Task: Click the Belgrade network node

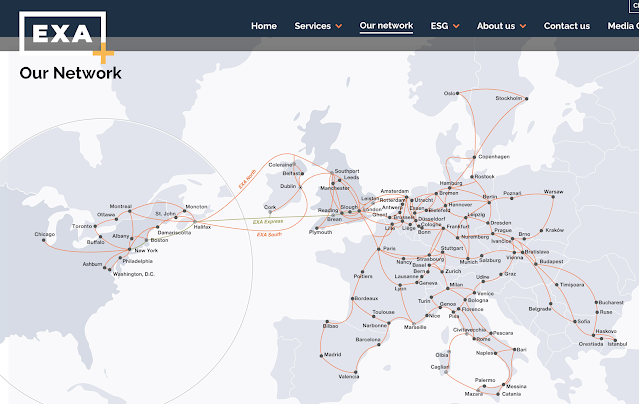Action: (x=551, y=303)
